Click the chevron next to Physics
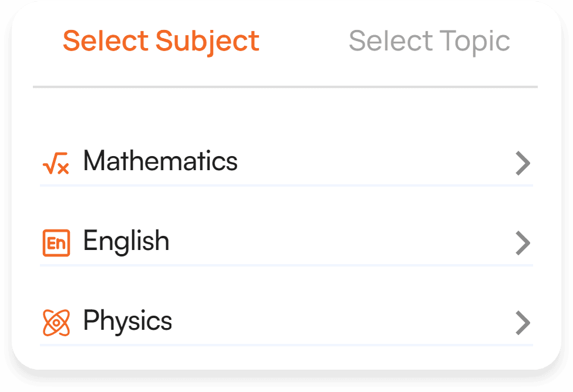This screenshot has width=573, height=392. [x=523, y=322]
